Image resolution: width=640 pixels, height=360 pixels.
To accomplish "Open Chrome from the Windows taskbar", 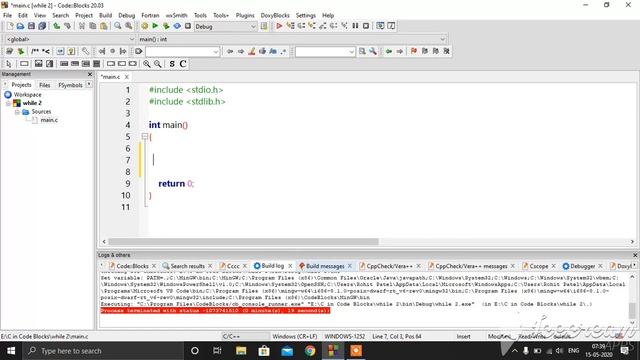I will (310, 351).
